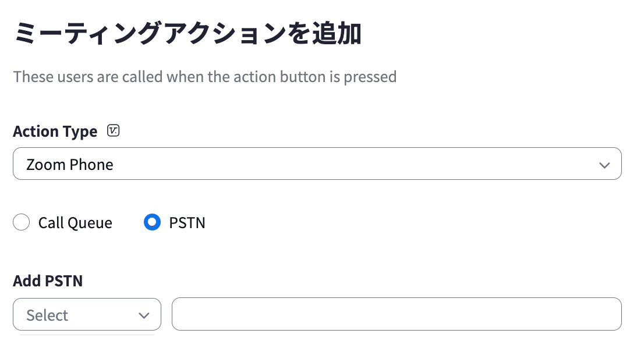Click the word pressed in the description
Screen dimensions: 644x362
(370, 77)
